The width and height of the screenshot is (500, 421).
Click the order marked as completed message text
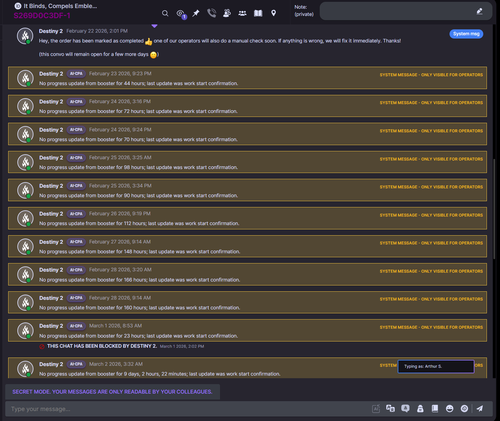coord(220,41)
